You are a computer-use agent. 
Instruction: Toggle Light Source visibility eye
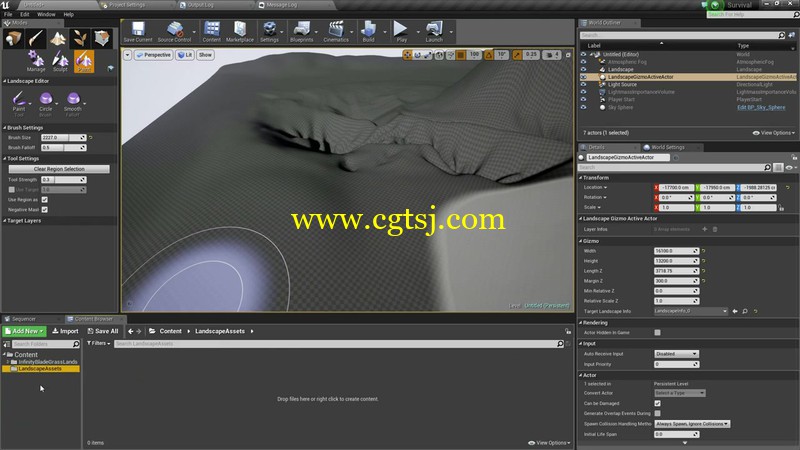tap(583, 85)
